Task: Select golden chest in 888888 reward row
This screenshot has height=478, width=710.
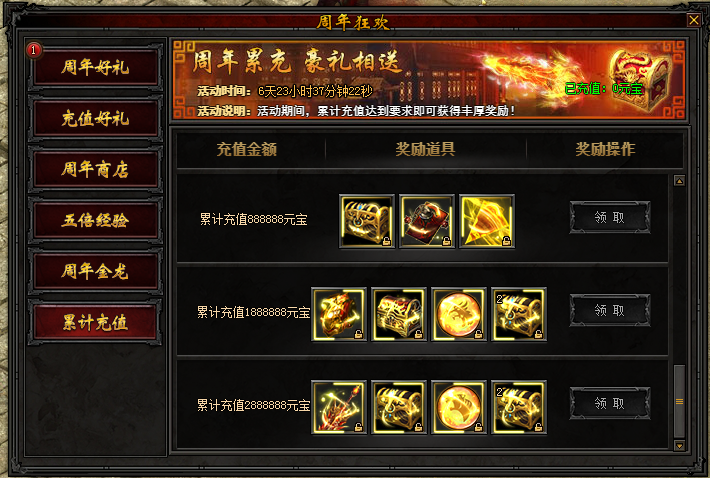Action: click(x=367, y=221)
